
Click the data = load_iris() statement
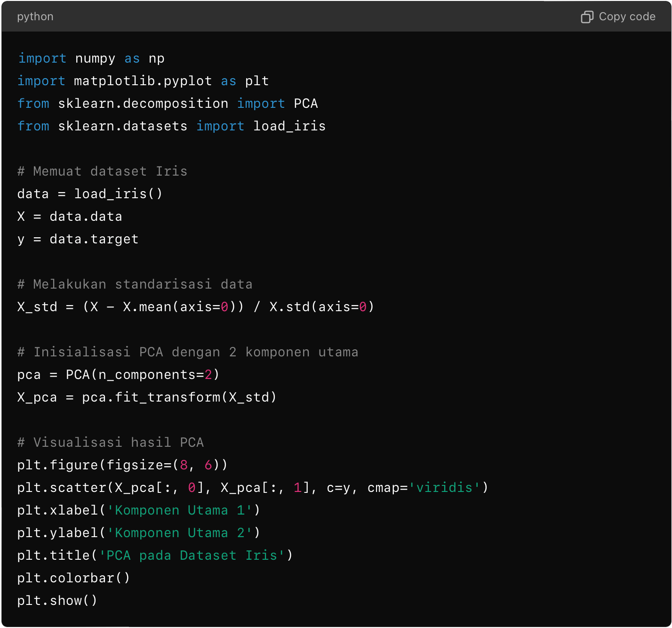[x=89, y=193]
